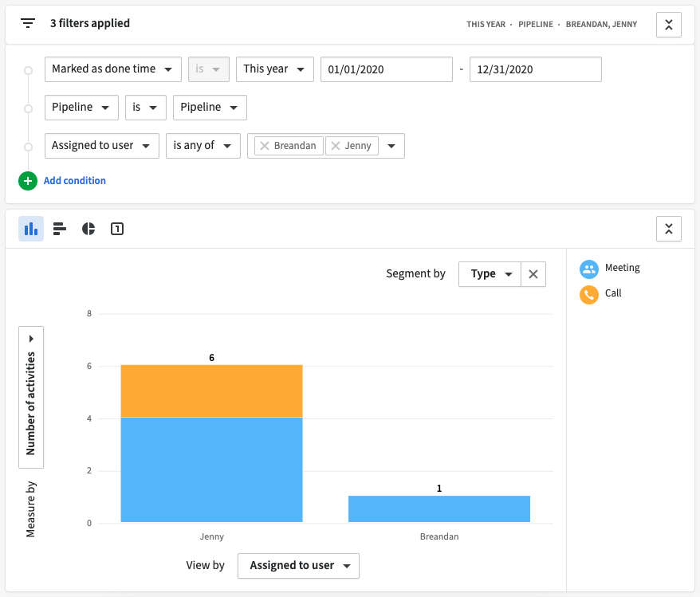Expand user selection dropdown arrow
The height and width of the screenshot is (597, 700).
point(391,146)
